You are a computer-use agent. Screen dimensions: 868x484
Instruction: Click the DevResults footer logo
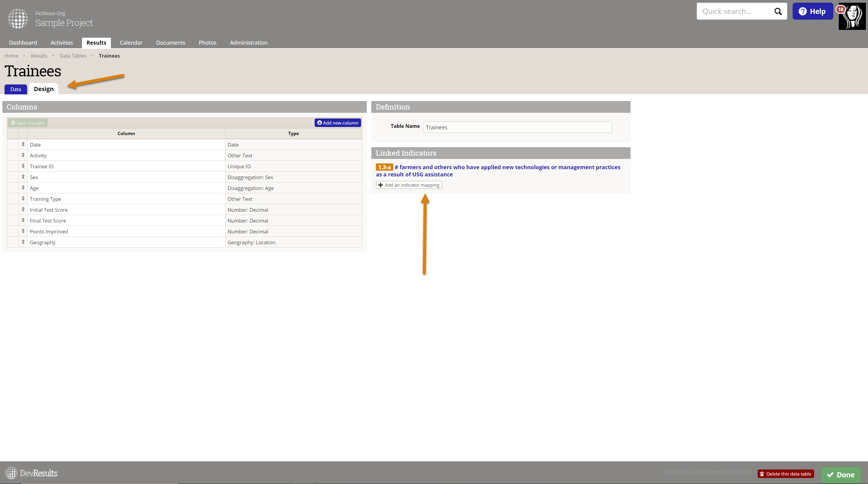(x=31, y=473)
